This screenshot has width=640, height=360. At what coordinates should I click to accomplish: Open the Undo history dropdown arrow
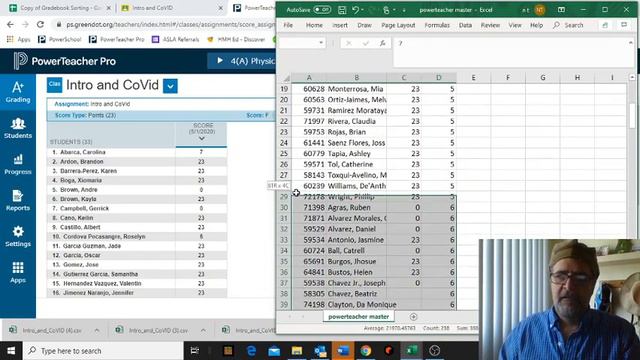[x=362, y=9]
